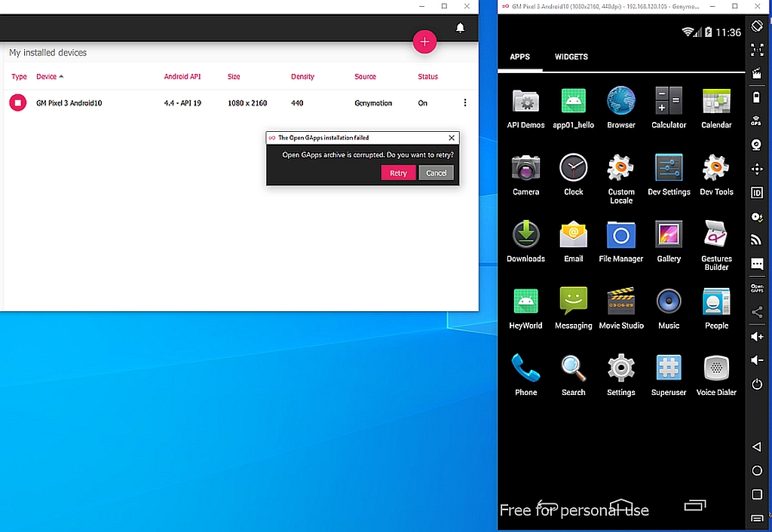772x532 pixels.
Task: Open the API Demos app
Action: point(525,108)
